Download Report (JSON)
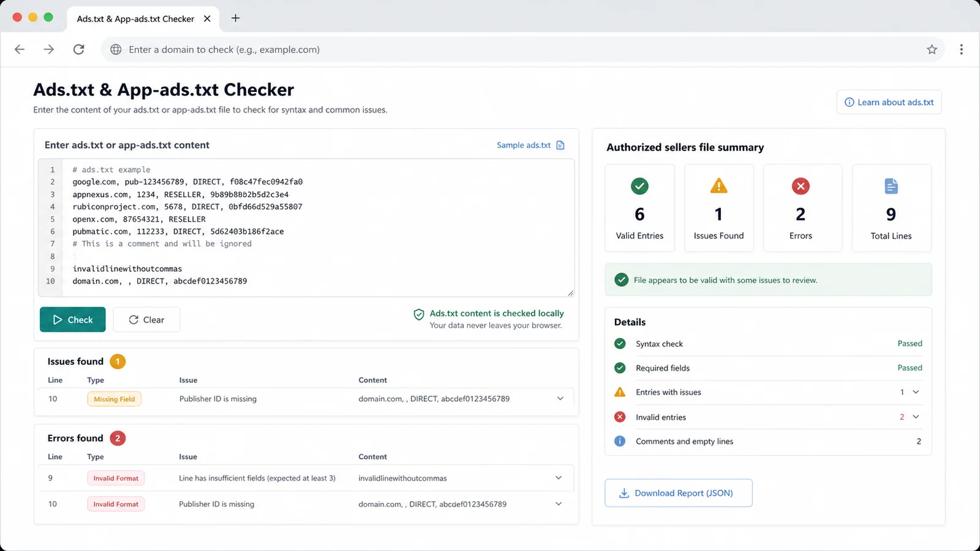This screenshot has width=980, height=551. 678,493
